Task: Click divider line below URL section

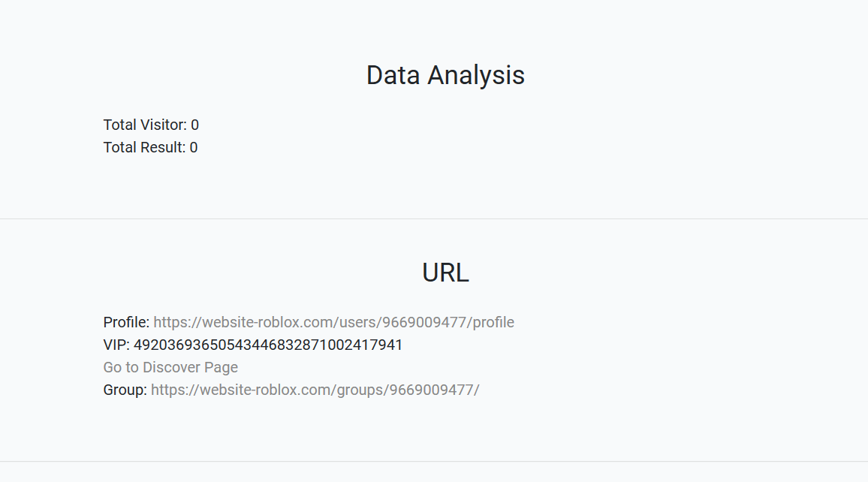Action: pos(434,461)
